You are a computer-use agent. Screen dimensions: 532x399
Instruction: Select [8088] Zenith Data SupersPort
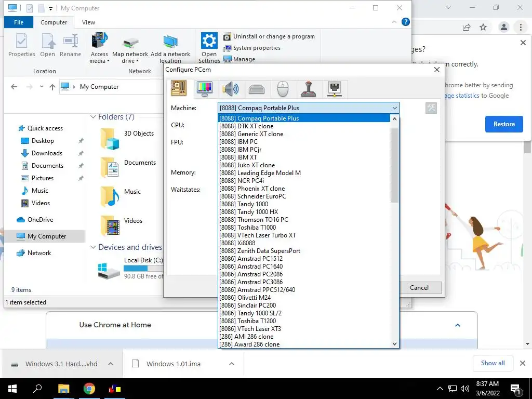(304, 251)
